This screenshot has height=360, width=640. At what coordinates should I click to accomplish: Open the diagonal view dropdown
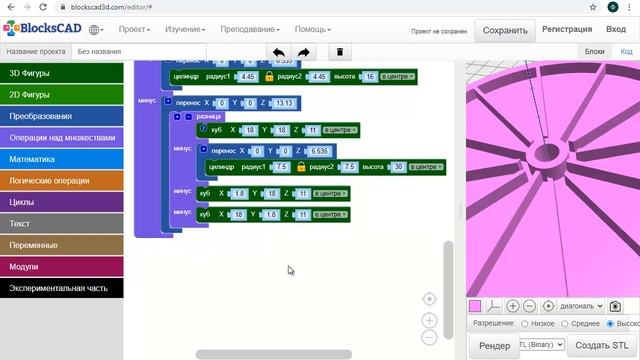(x=581, y=306)
